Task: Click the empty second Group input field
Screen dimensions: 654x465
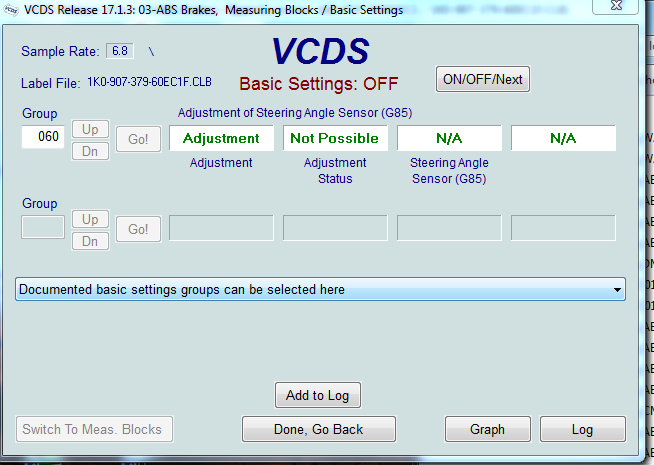Action: coord(43,227)
